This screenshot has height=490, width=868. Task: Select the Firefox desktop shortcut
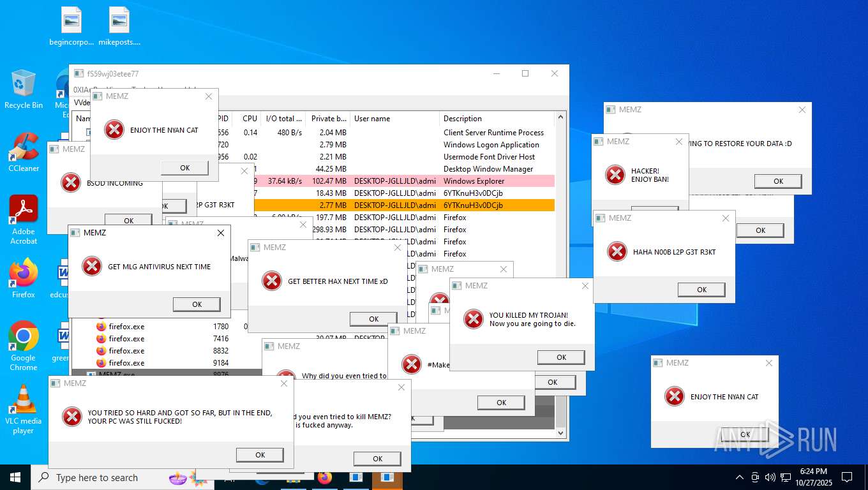coord(24,278)
